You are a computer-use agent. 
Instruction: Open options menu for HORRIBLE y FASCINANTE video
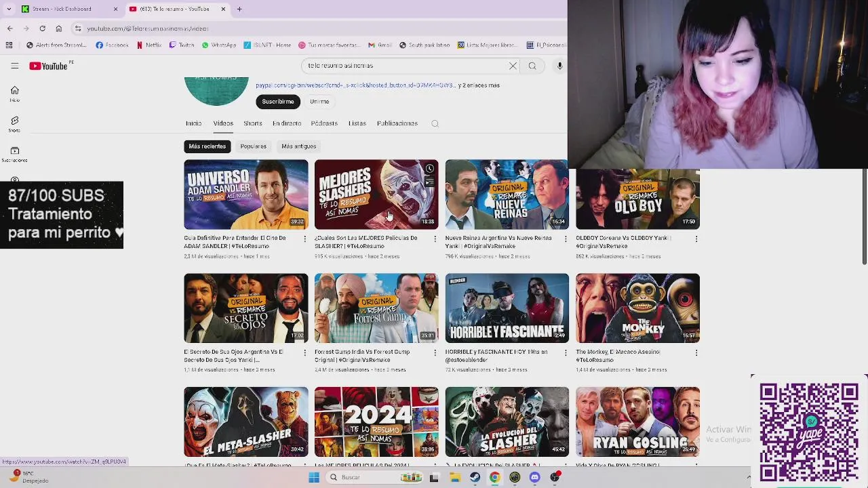coord(566,352)
